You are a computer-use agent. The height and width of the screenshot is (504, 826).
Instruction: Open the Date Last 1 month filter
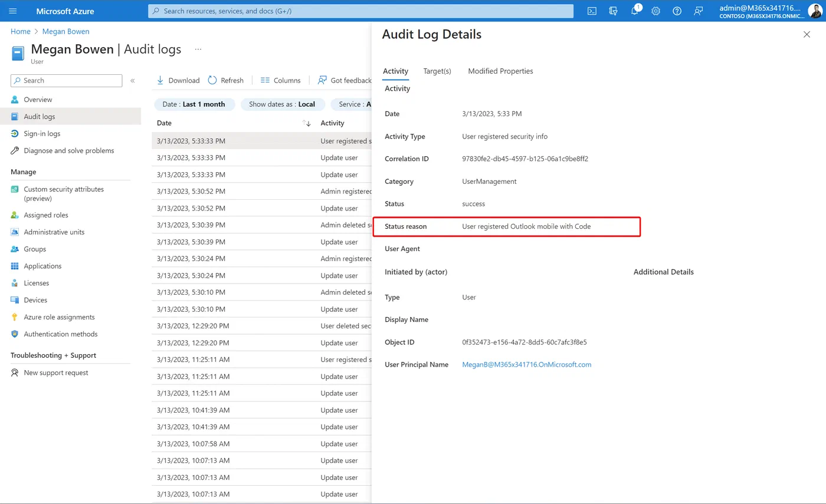[194, 104]
